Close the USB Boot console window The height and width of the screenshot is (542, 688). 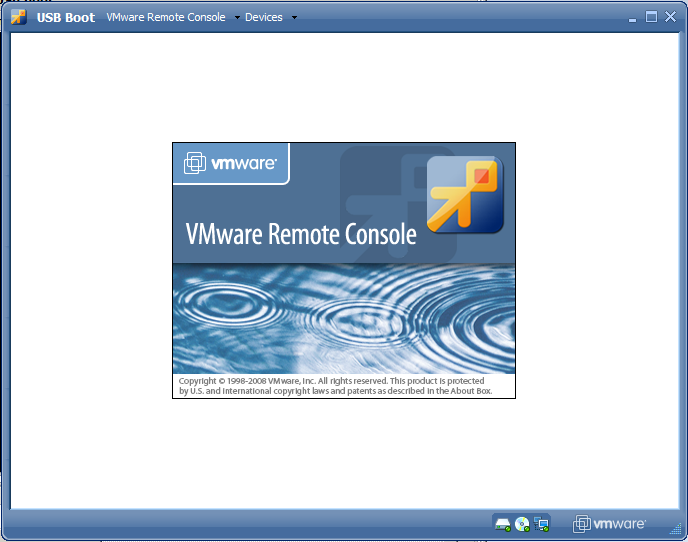670,17
